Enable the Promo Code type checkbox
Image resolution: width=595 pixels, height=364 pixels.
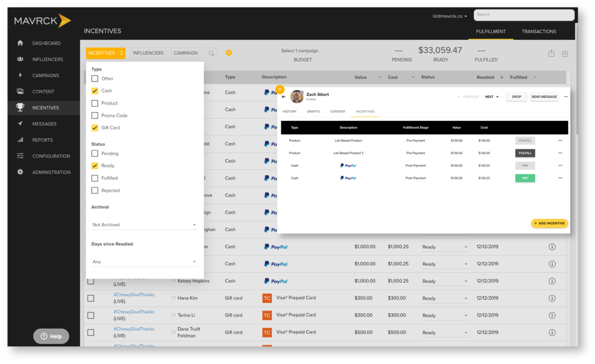(95, 116)
